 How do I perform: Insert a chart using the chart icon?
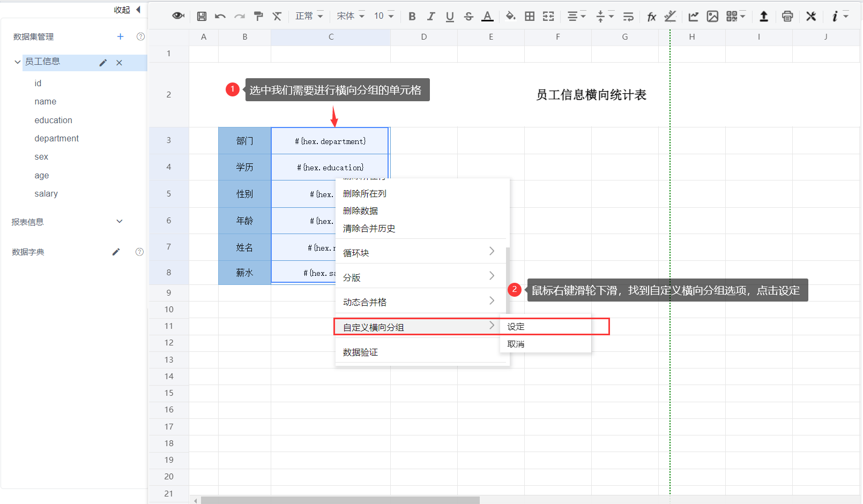pyautogui.click(x=693, y=16)
